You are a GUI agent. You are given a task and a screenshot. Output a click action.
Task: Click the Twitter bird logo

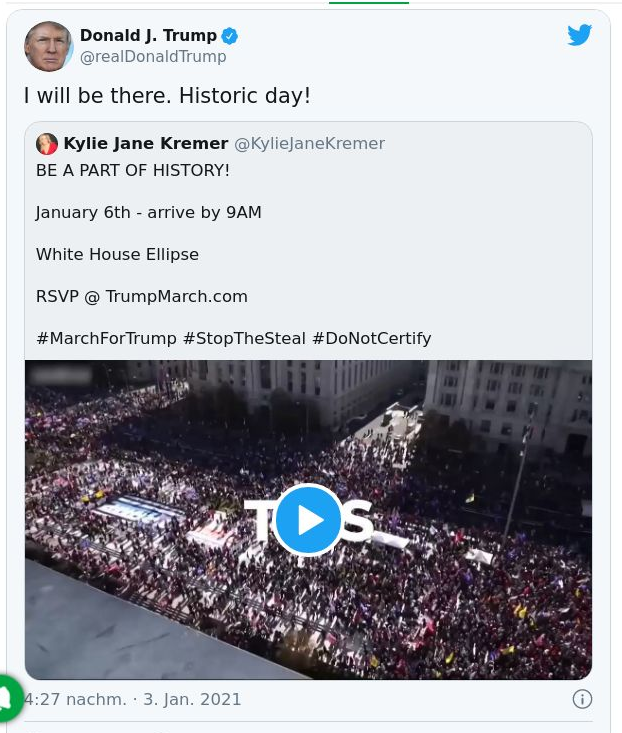(x=580, y=35)
